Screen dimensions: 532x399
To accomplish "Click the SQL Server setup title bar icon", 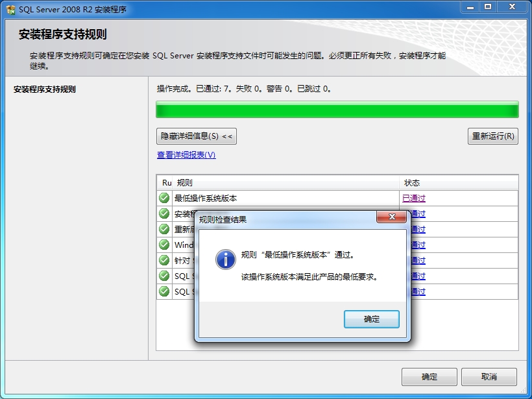I will [x=10, y=10].
